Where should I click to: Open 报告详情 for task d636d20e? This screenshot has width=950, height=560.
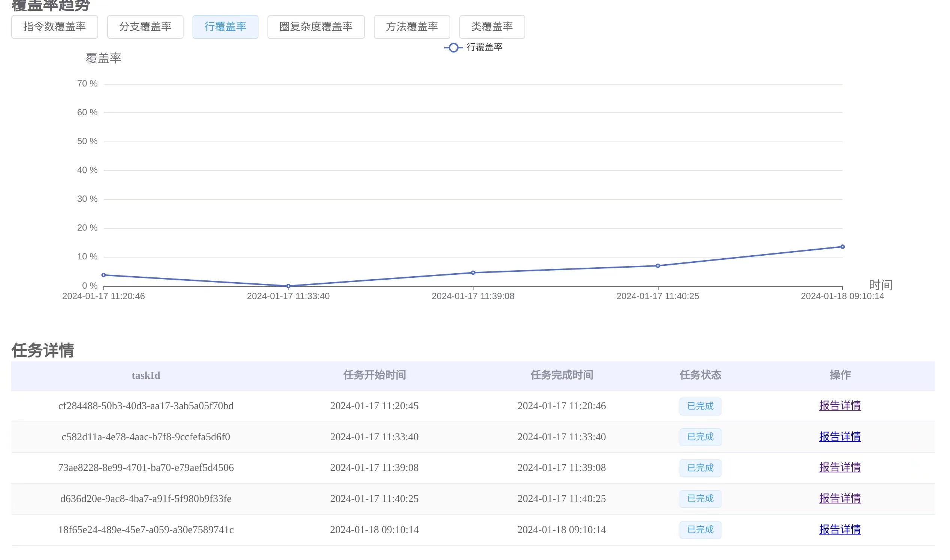click(x=840, y=499)
